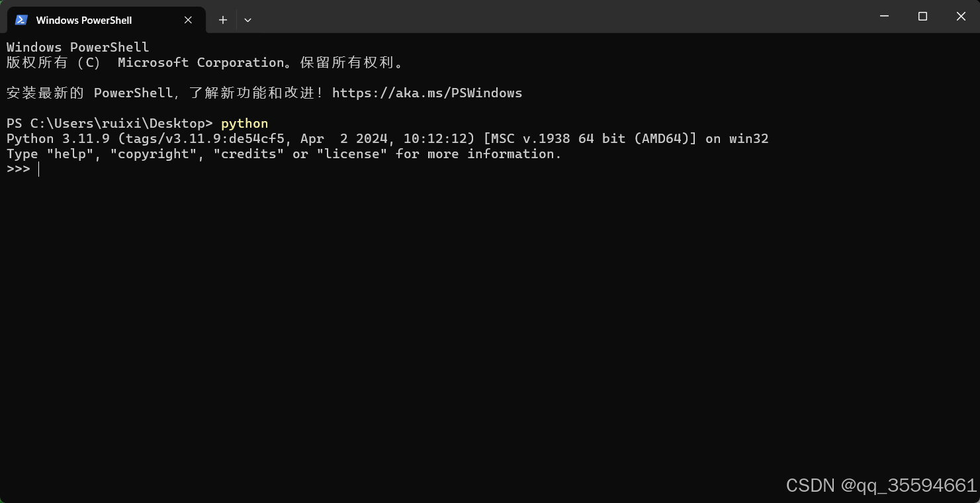
Task: Close the terminal window
Action: click(x=961, y=16)
